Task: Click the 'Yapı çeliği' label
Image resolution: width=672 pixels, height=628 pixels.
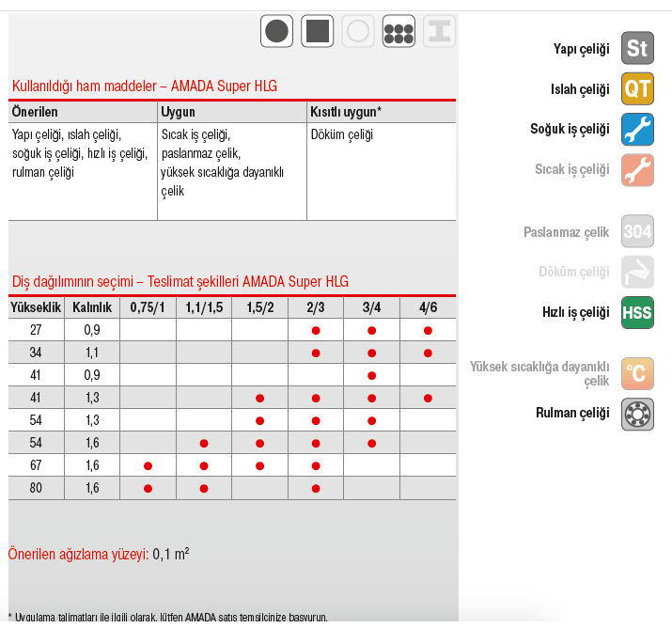Action: click(x=581, y=49)
